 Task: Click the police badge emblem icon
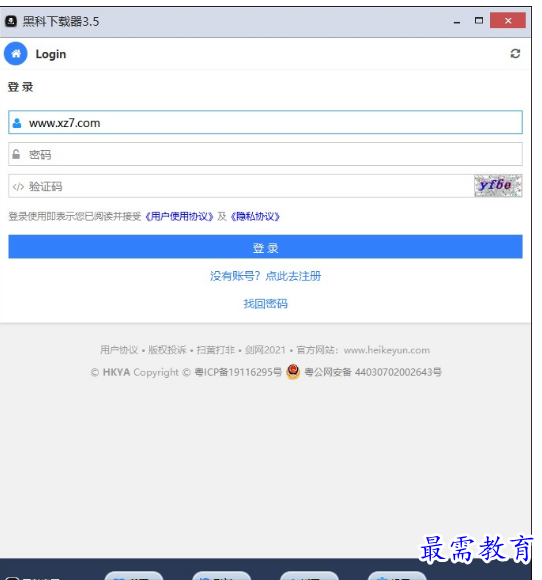[x=293, y=371]
